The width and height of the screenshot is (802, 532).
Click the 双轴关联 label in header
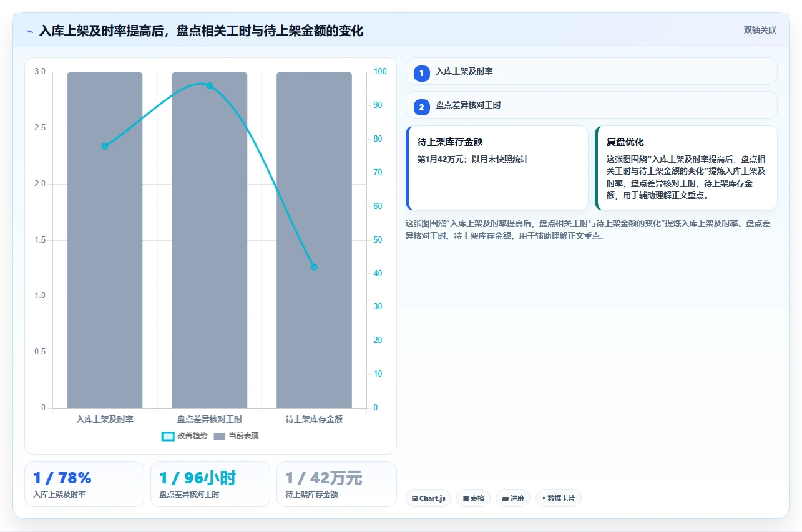[760, 31]
